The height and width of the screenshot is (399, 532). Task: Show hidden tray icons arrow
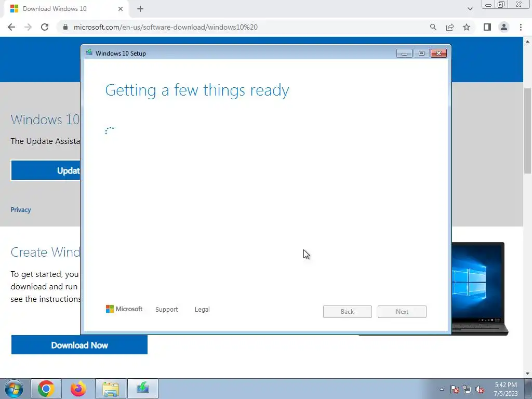[x=442, y=389]
